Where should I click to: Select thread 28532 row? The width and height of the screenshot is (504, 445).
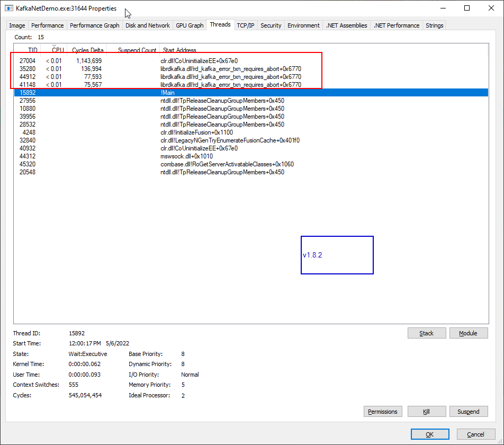(251, 124)
